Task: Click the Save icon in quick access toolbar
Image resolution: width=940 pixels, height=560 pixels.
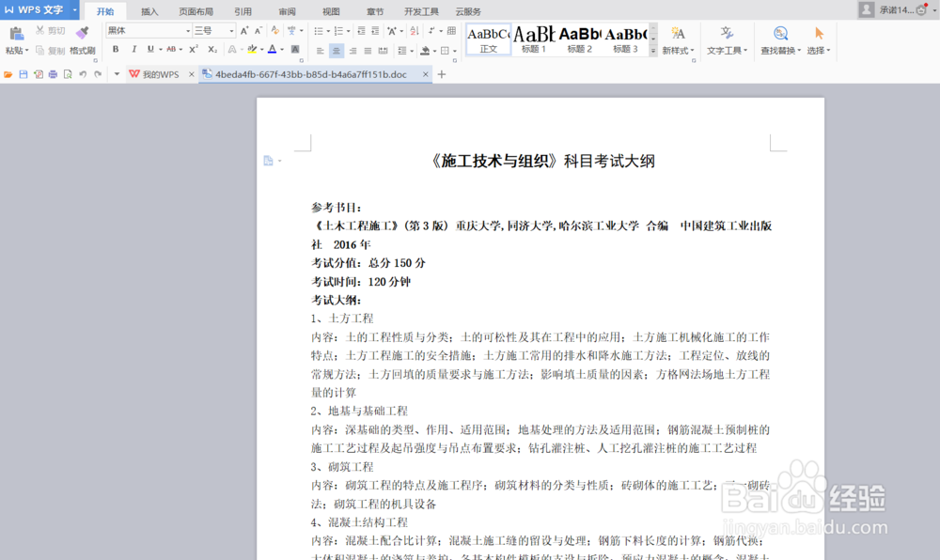Action: (x=23, y=73)
